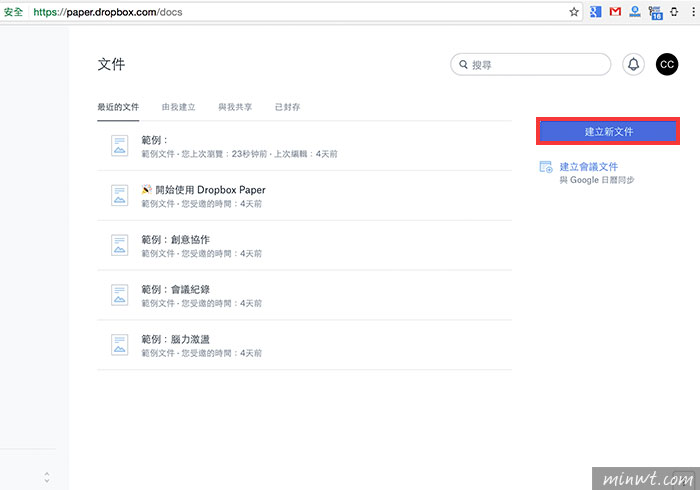
Task: Click the 文件 page heading
Action: click(111, 64)
